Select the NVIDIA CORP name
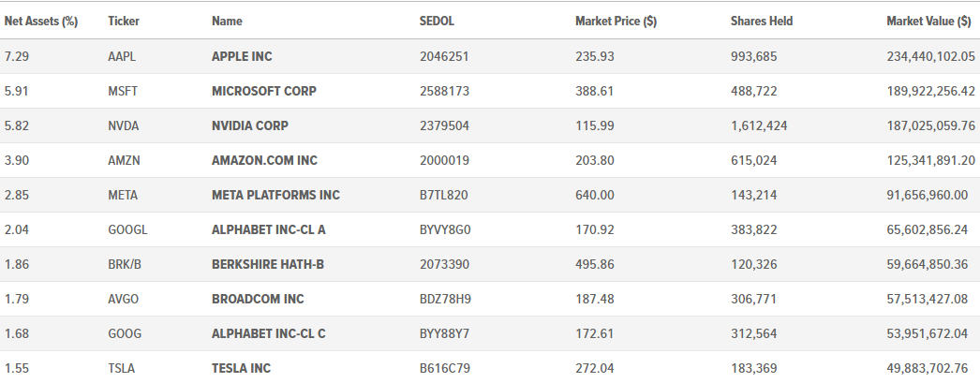The width and height of the screenshot is (980, 383). pos(250,125)
